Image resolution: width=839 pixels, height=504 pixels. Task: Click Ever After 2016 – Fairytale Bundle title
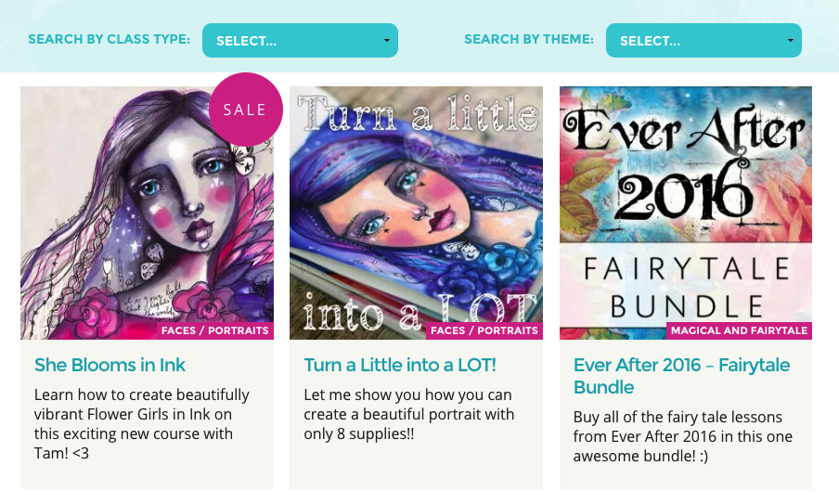681,376
